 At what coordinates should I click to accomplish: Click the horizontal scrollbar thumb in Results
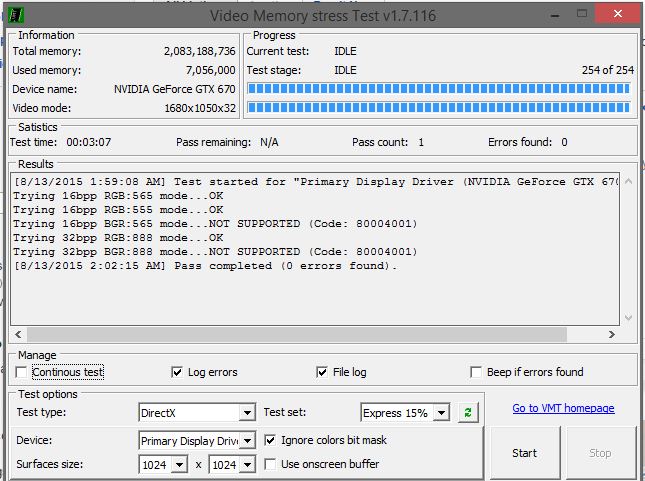coord(297,335)
